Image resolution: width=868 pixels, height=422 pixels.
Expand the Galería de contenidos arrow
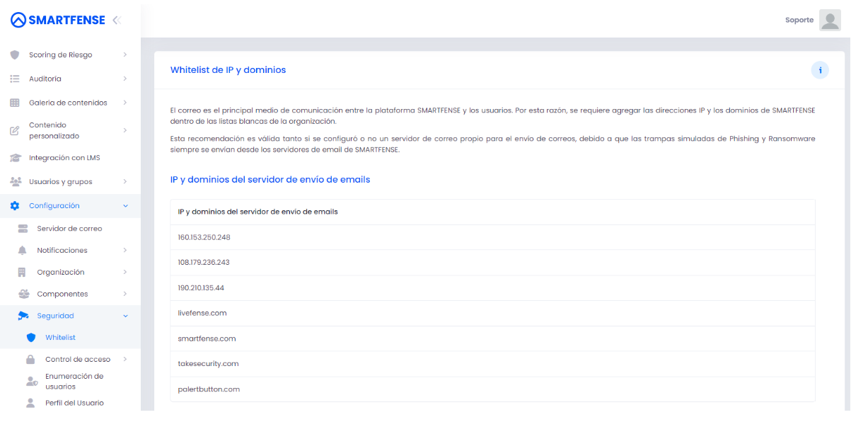(125, 103)
